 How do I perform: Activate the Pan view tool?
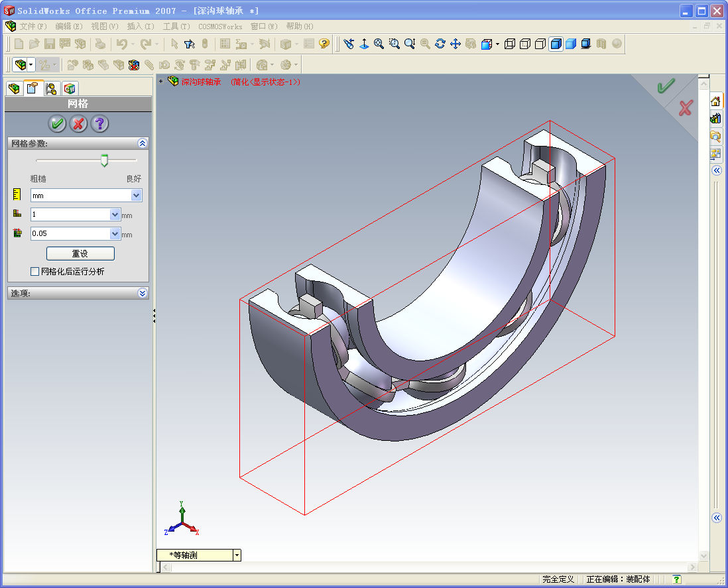(x=455, y=44)
